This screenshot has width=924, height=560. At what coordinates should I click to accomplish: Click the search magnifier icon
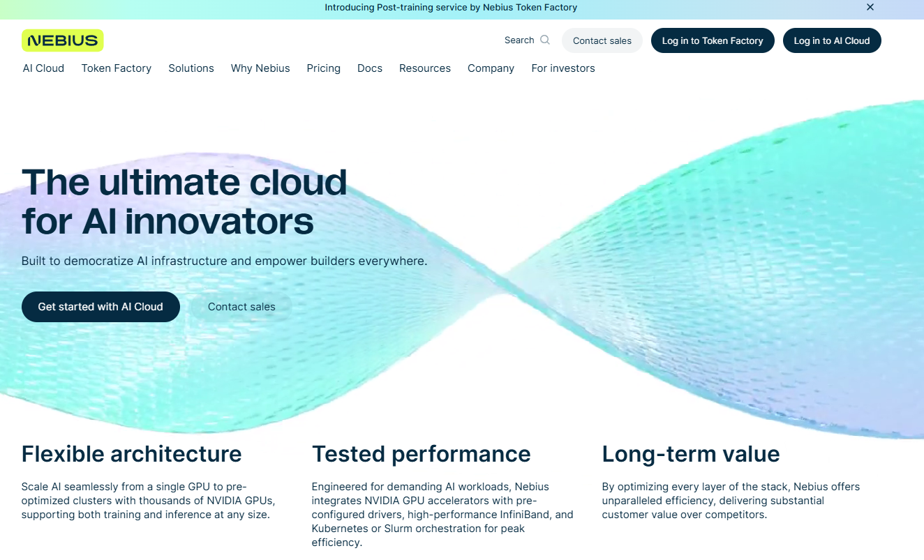pyautogui.click(x=545, y=40)
